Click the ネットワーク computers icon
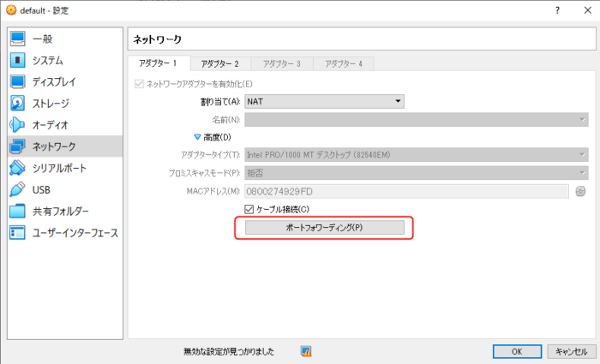 click(18, 146)
